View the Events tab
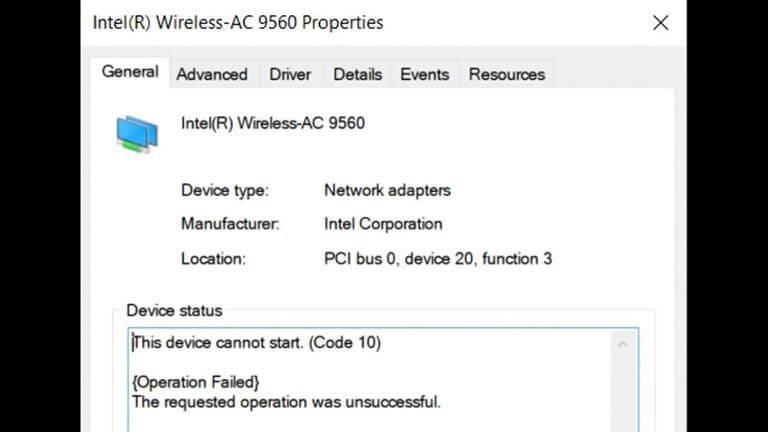The height and width of the screenshot is (432, 768). [425, 74]
